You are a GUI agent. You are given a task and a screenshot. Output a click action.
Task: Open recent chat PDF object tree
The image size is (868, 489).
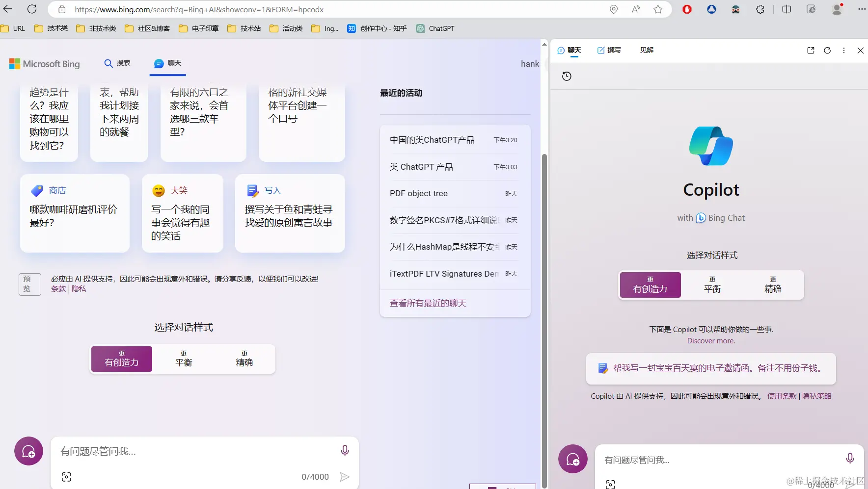pyautogui.click(x=454, y=194)
